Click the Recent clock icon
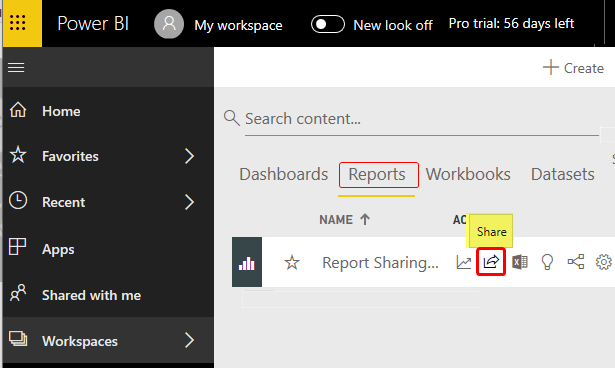 coord(18,200)
